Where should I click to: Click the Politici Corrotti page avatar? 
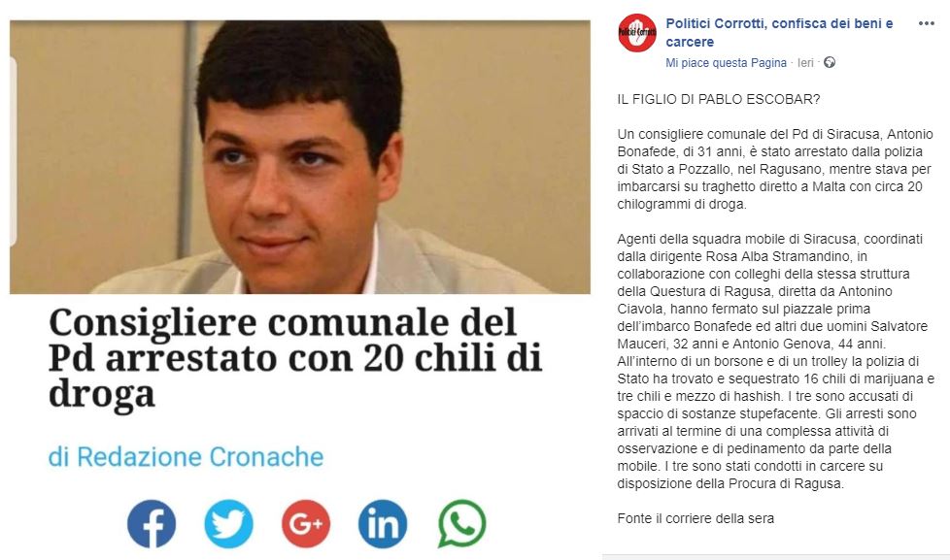[637, 33]
